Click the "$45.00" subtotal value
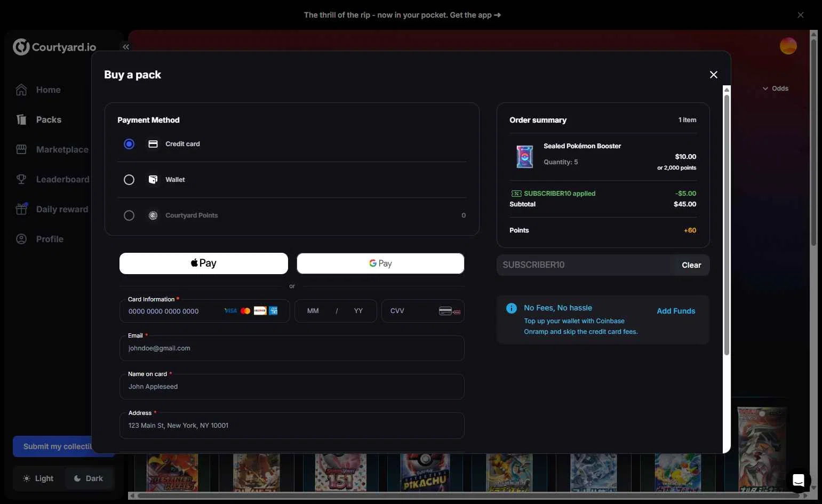 tap(685, 204)
